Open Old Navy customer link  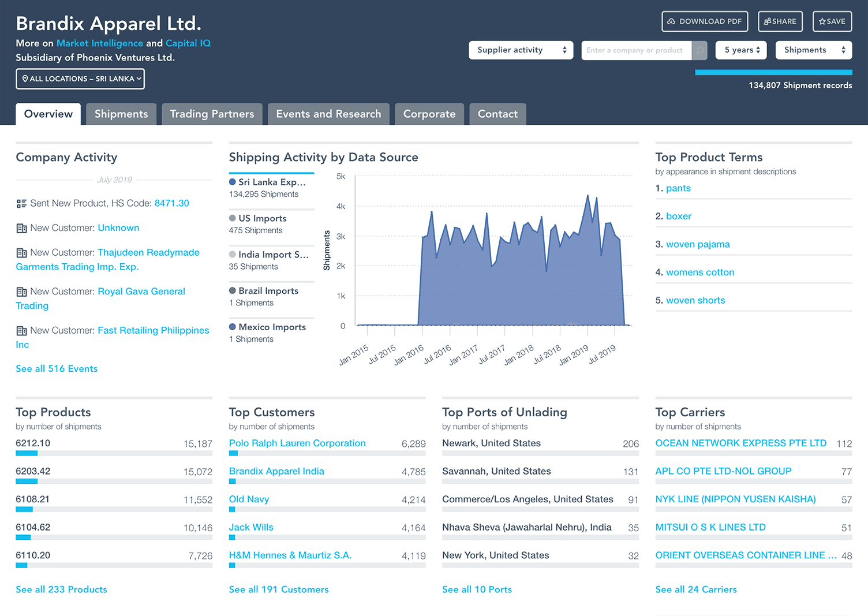[249, 499]
